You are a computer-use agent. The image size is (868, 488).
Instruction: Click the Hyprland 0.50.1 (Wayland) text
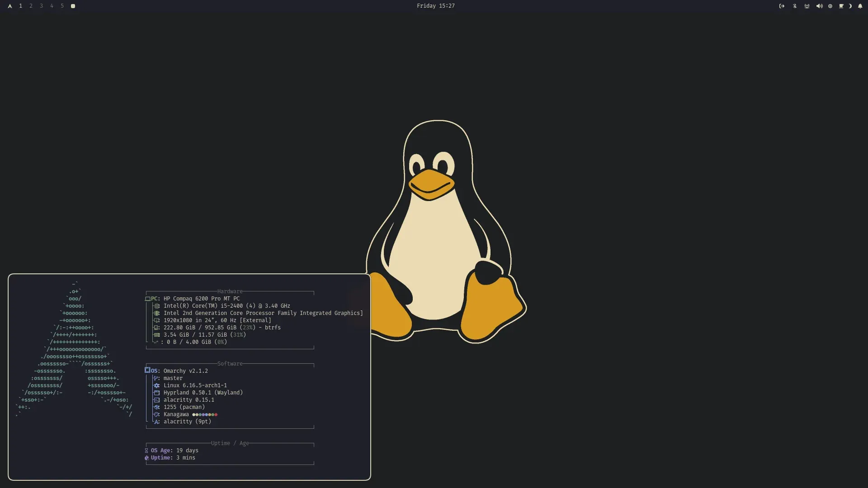coord(203,393)
